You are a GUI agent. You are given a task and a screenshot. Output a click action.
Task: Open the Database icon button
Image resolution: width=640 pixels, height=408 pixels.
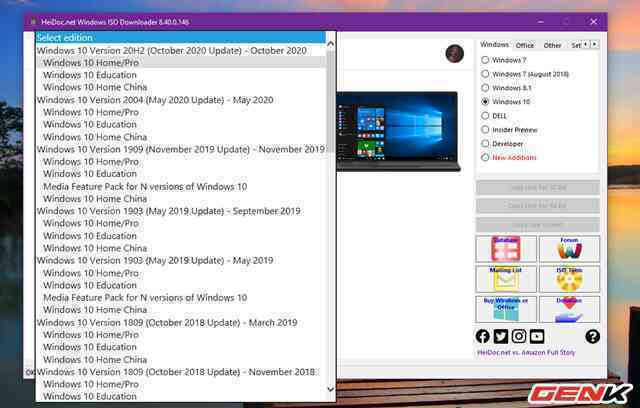[506, 248]
